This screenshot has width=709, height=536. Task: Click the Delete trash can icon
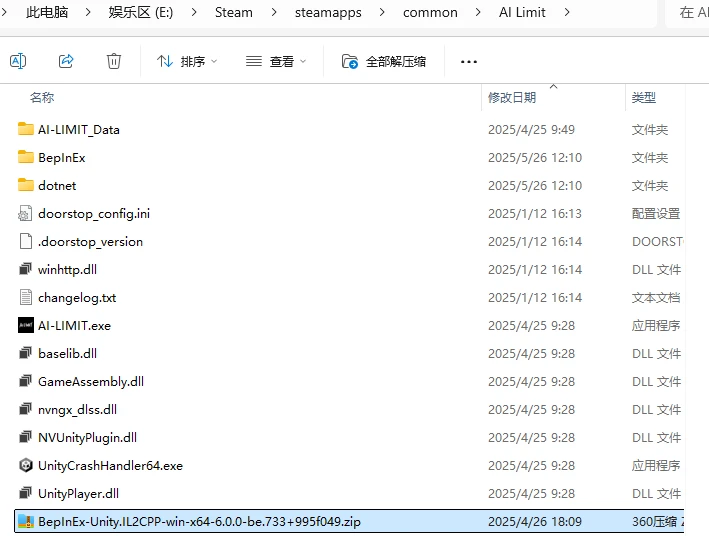(114, 61)
